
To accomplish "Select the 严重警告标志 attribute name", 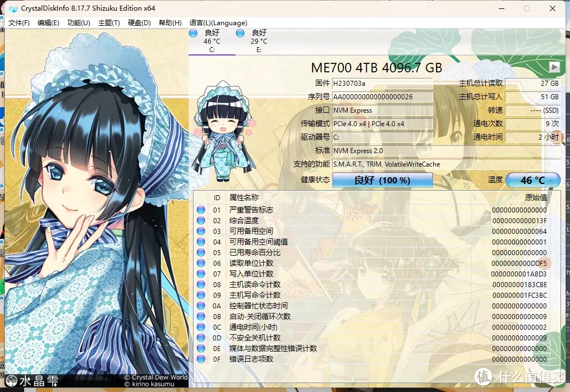I will 251,210.
